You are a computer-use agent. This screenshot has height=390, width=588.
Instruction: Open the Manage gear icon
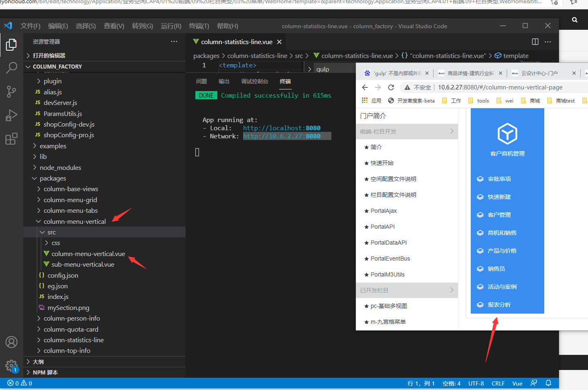[11, 365]
